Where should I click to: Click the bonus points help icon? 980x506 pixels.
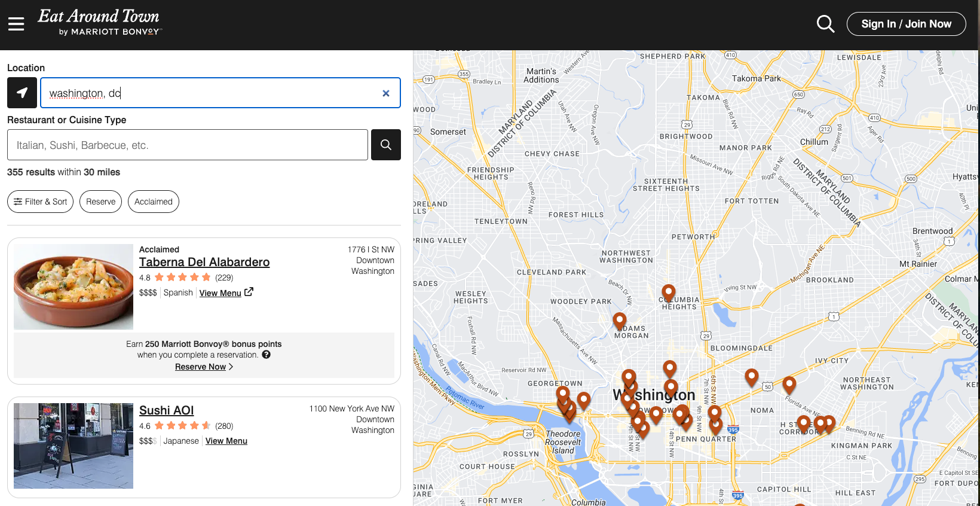(267, 355)
